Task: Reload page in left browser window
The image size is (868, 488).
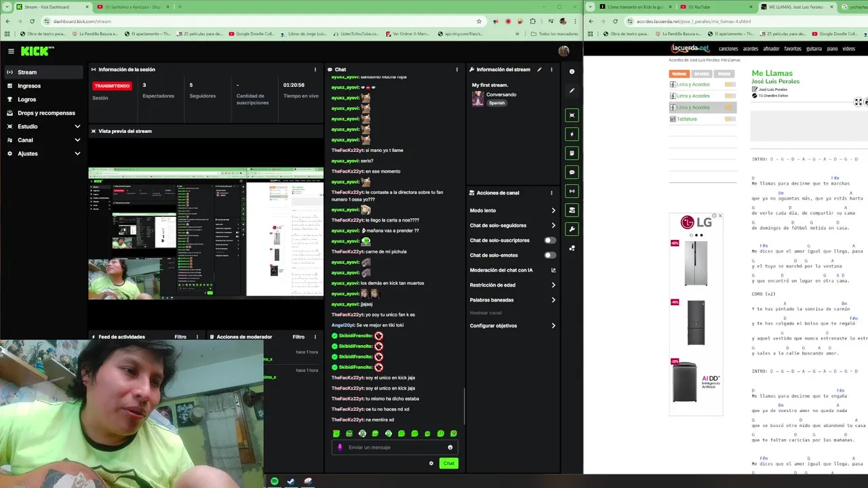Action: point(32,21)
